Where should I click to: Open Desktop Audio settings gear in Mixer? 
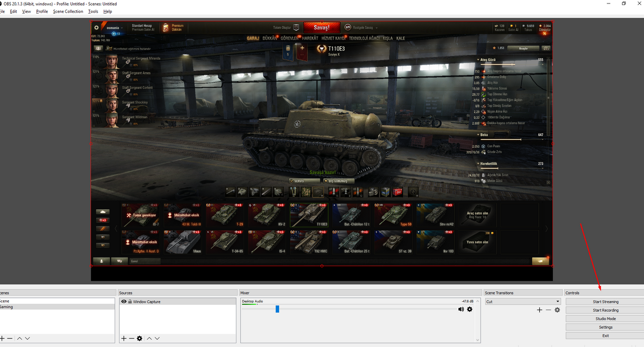click(x=470, y=309)
